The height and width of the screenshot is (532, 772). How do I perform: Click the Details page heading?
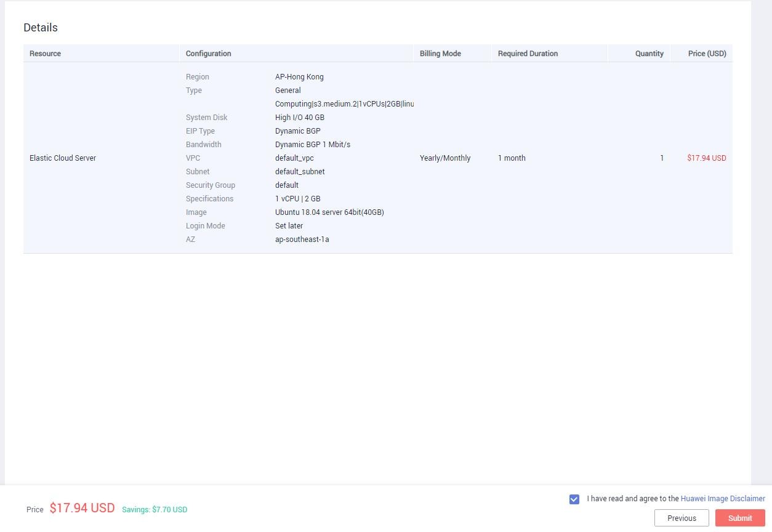pyautogui.click(x=41, y=27)
